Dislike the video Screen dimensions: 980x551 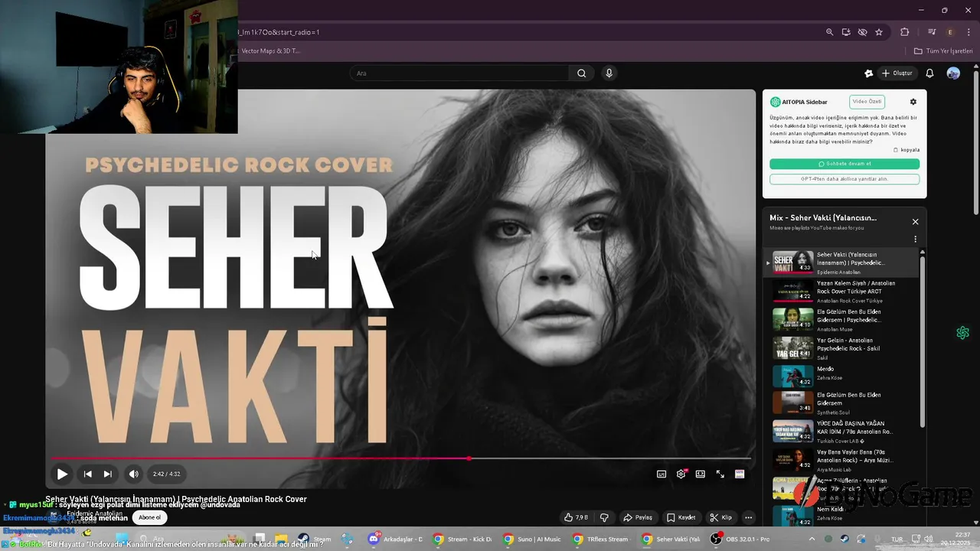tap(604, 517)
